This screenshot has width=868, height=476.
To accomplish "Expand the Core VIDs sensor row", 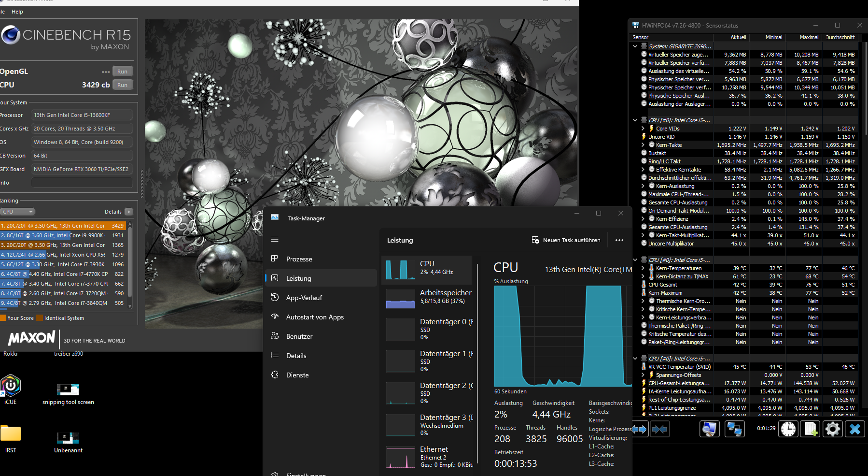I will click(x=643, y=129).
